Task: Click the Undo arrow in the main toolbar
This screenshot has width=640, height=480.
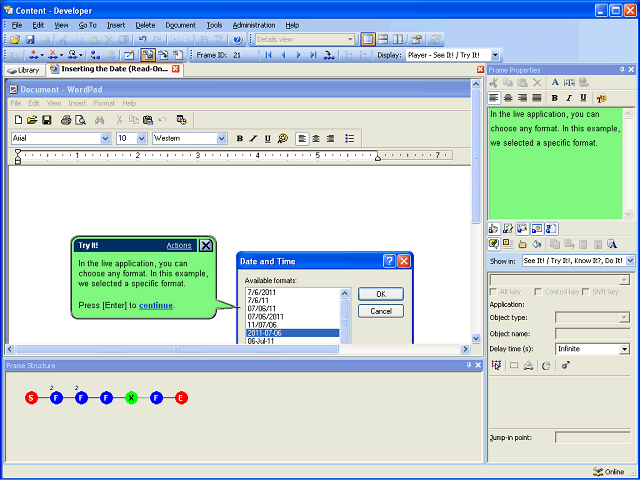Action: pos(142,40)
